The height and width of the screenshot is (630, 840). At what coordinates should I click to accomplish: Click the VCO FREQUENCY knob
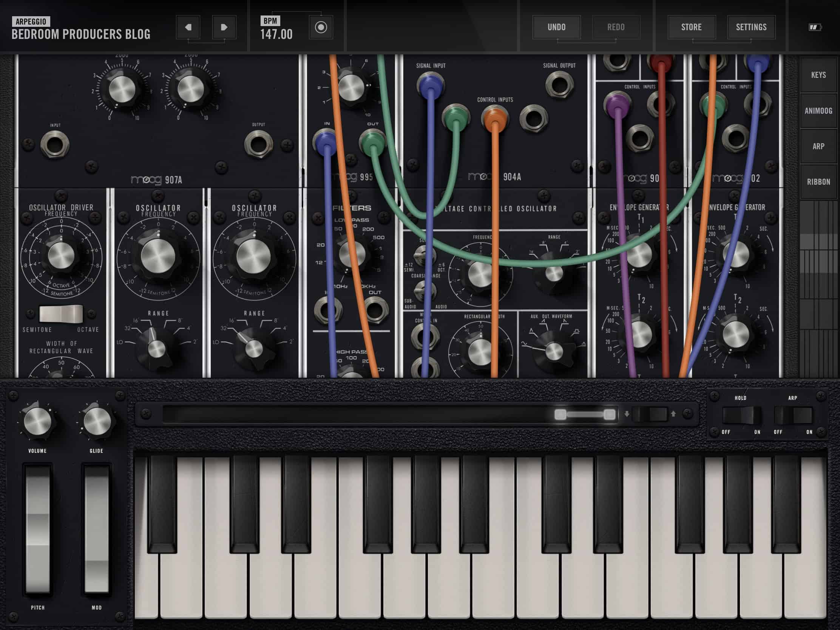(x=480, y=274)
